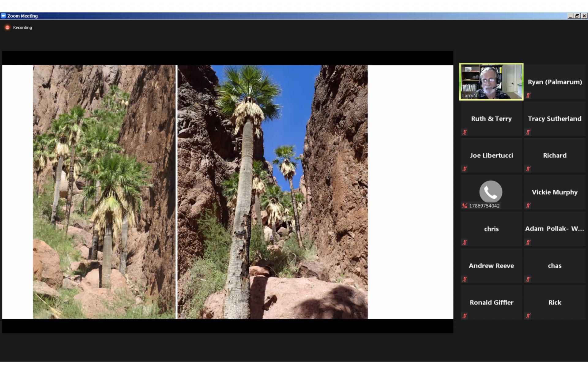Click muted mic icon on Vickie Murphy
Image resolution: width=588 pixels, height=374 pixels.
click(528, 206)
